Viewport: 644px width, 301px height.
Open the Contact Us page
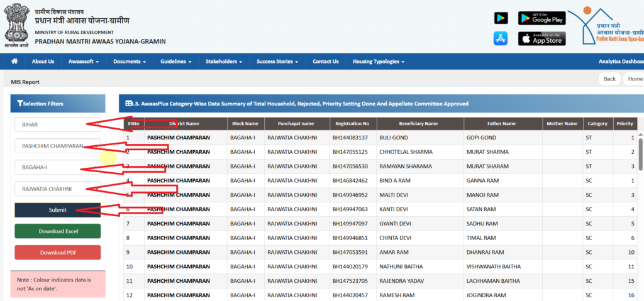326,62
